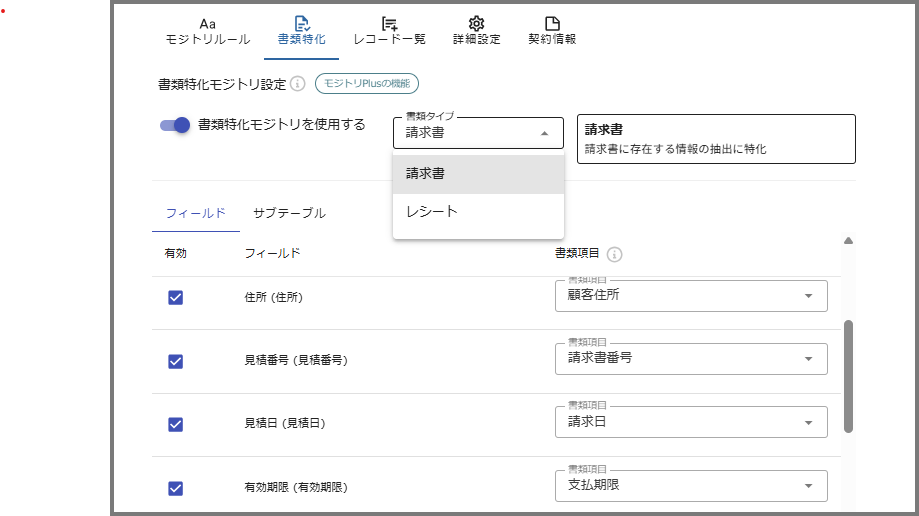Click the 詳細設定 gear icon
The image size is (919, 516).
pos(476,23)
